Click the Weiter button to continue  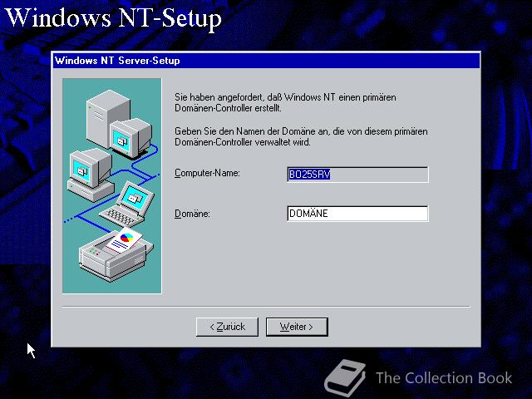click(297, 327)
